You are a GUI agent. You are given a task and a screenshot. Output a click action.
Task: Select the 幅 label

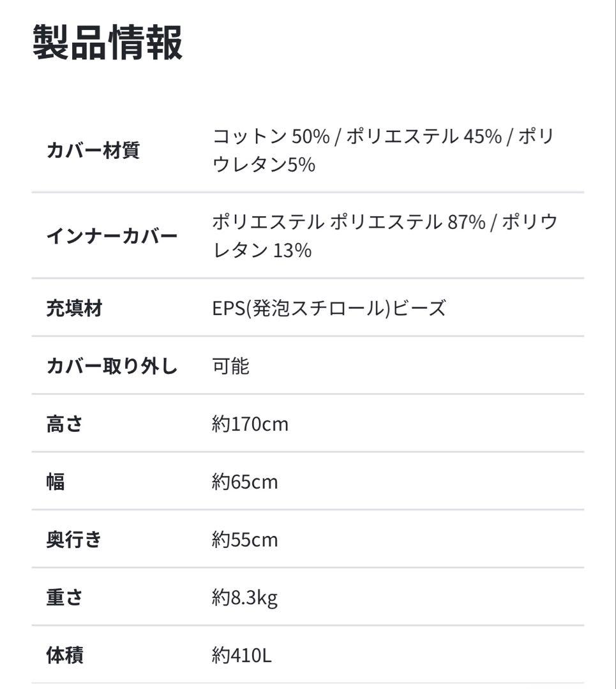coord(56,482)
